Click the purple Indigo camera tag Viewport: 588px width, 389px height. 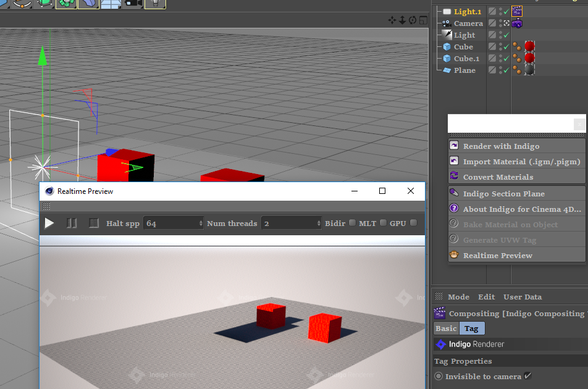(517, 23)
